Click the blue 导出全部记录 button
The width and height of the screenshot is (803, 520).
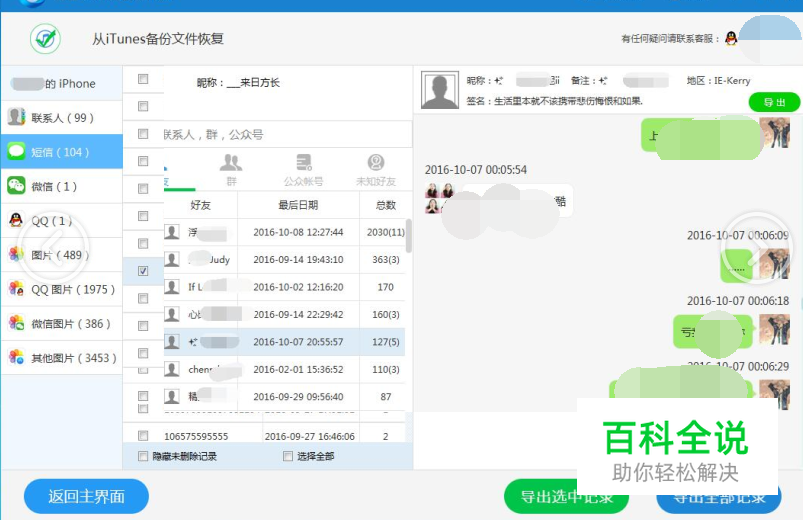(x=719, y=496)
